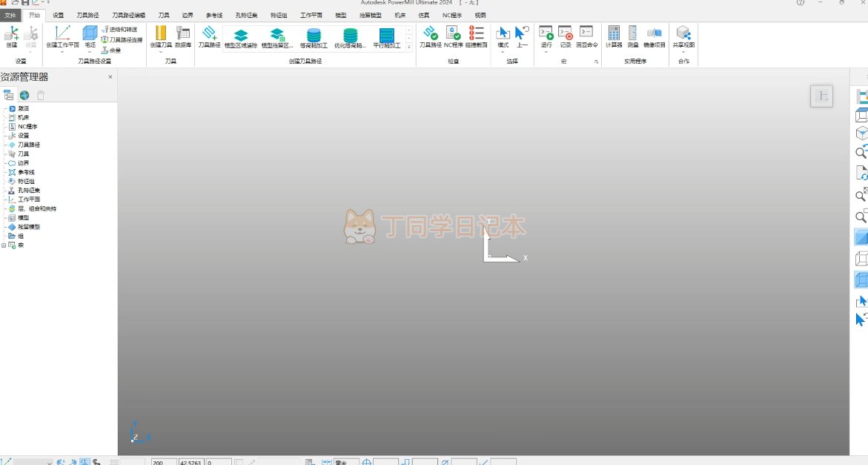868x465 pixels.
Task: Click 刀具路径连接 toolpath connections
Action: coord(122,40)
